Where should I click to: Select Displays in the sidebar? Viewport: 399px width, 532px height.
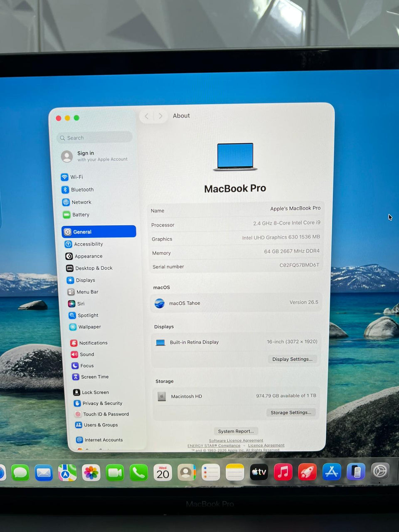[x=81, y=281]
